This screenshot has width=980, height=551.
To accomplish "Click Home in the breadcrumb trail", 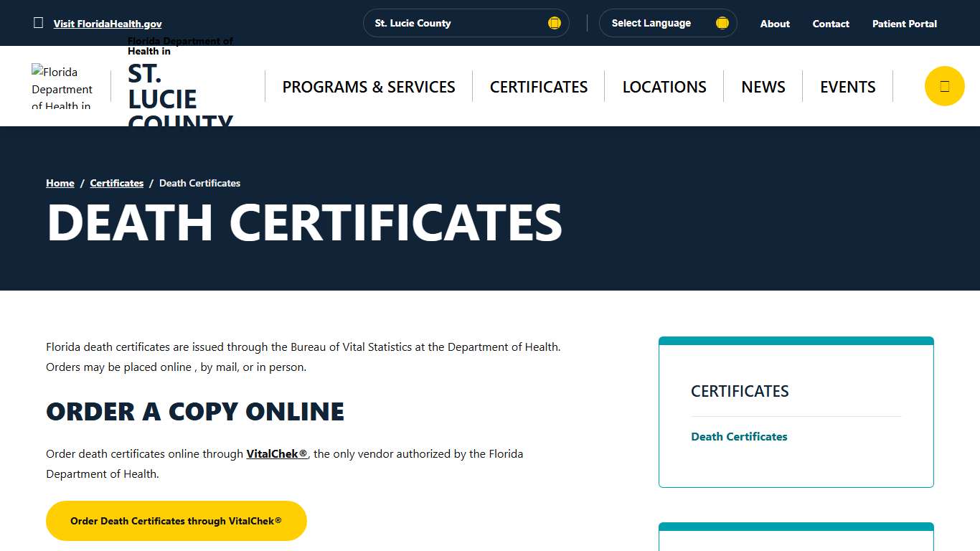I will (60, 183).
